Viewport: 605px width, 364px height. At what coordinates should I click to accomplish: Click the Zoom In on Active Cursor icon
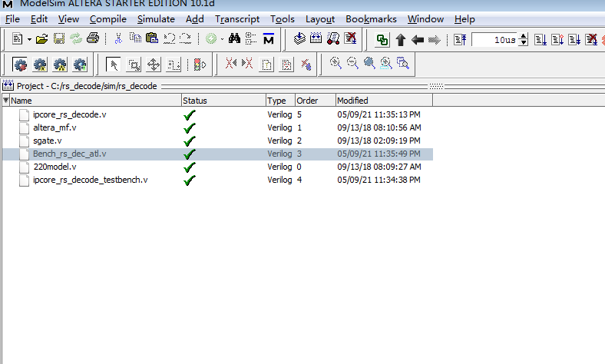click(x=386, y=63)
